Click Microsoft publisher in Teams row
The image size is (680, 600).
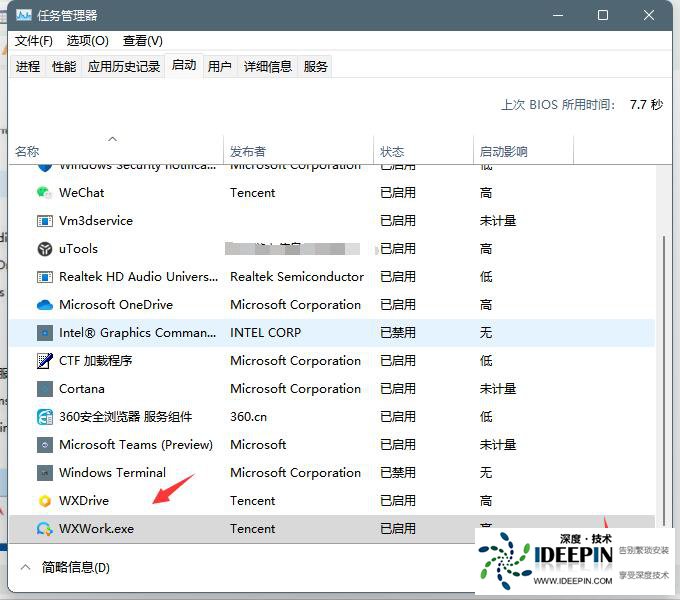[258, 445]
